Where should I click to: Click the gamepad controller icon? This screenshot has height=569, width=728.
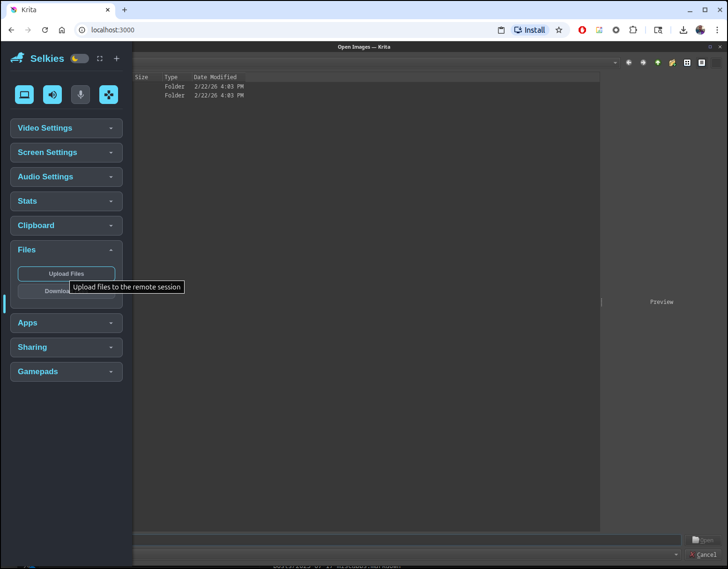[x=109, y=95]
